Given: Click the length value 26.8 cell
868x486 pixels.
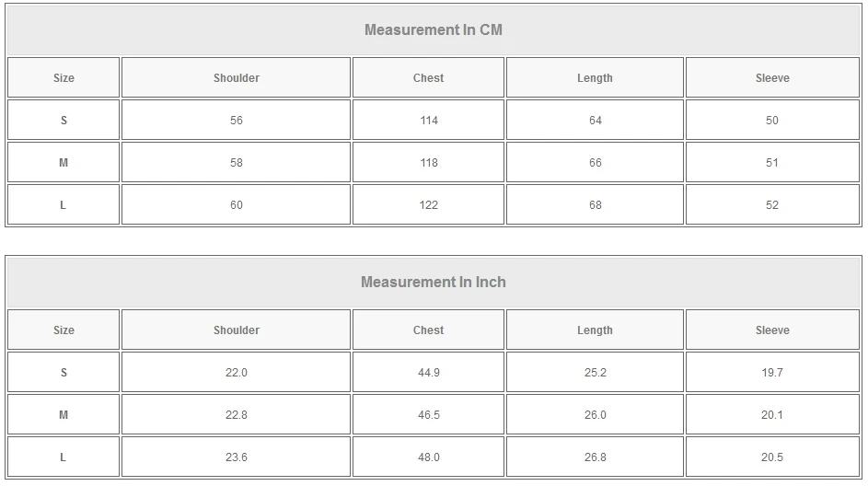Looking at the screenshot, I should click(x=595, y=457).
